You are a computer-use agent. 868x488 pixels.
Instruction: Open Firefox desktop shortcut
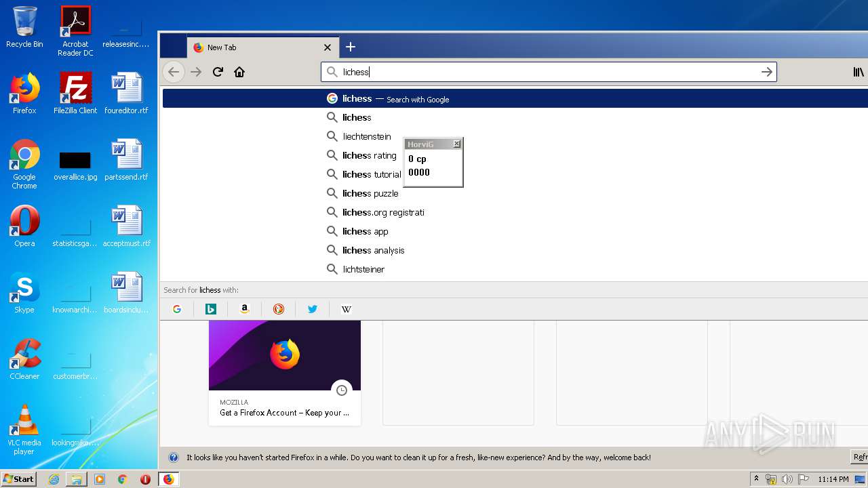coord(24,94)
